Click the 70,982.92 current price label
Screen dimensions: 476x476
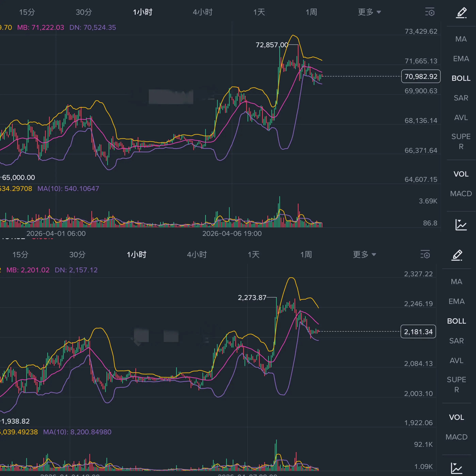click(421, 76)
